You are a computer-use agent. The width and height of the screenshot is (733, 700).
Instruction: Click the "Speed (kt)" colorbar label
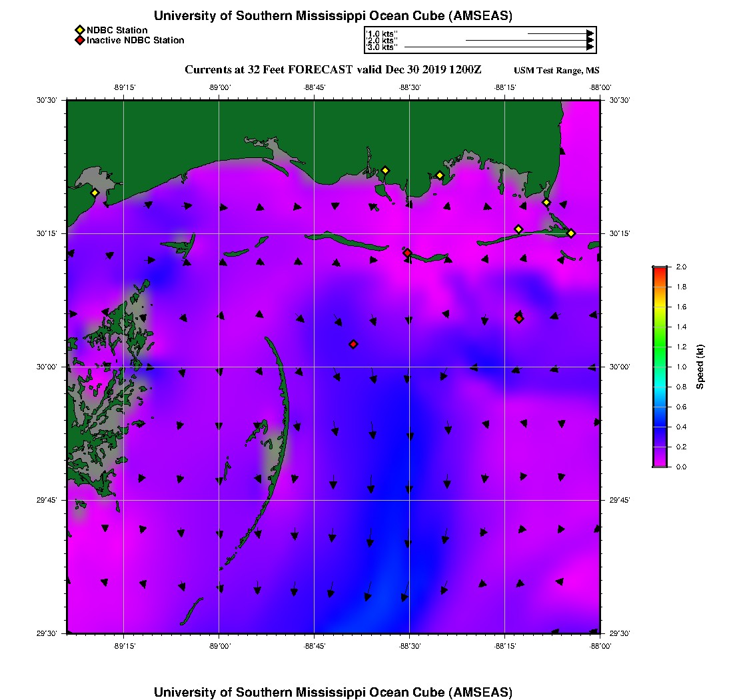coord(700,367)
